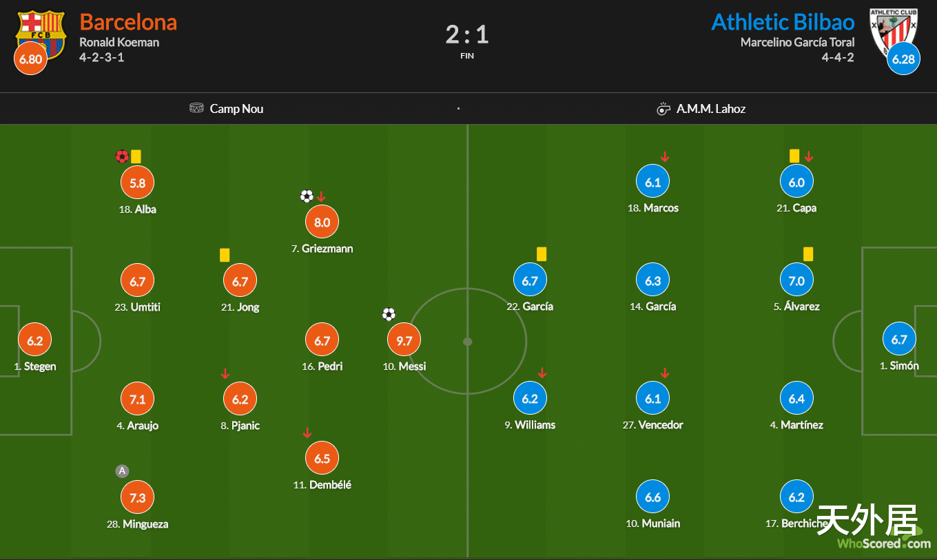Click the referee whistle icon
Screen dimensions: 937x560
[663, 109]
